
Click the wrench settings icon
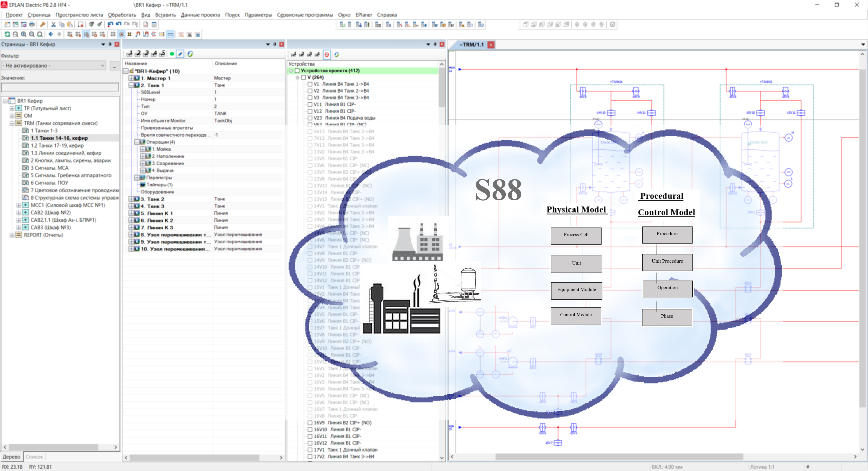point(43,25)
